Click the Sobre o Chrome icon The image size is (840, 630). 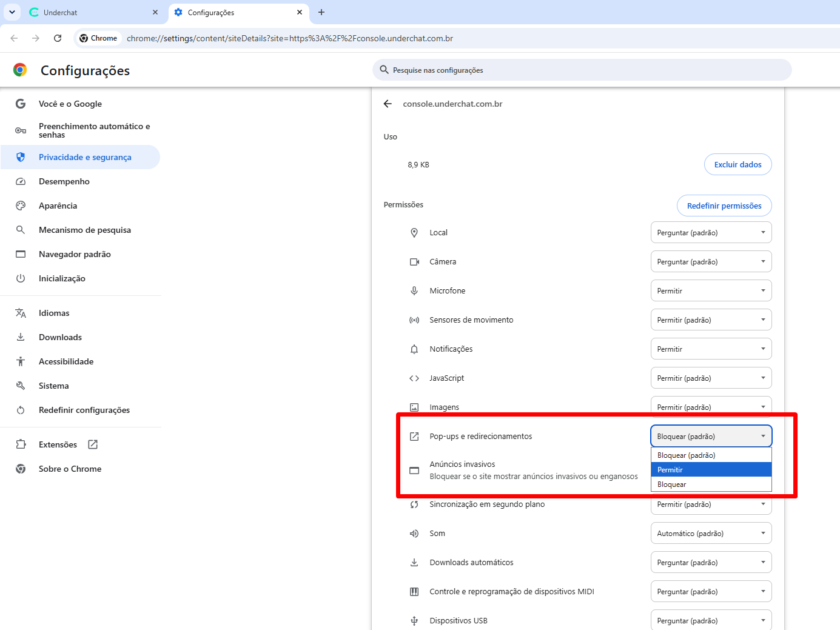[x=21, y=469]
